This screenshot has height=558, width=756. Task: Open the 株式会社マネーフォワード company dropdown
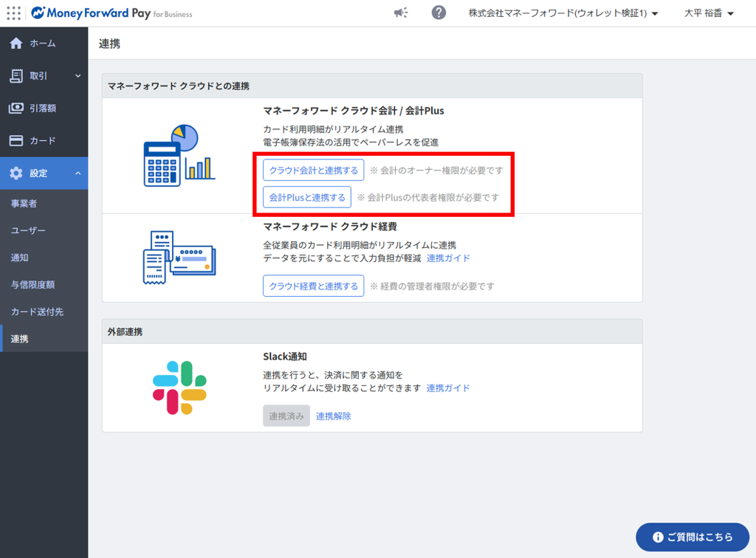[x=563, y=13]
